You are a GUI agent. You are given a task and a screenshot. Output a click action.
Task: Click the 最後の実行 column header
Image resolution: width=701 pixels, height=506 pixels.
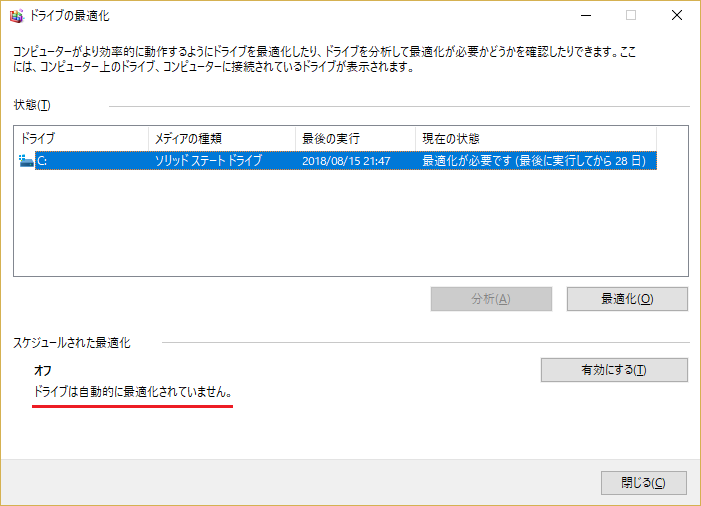click(x=355, y=138)
